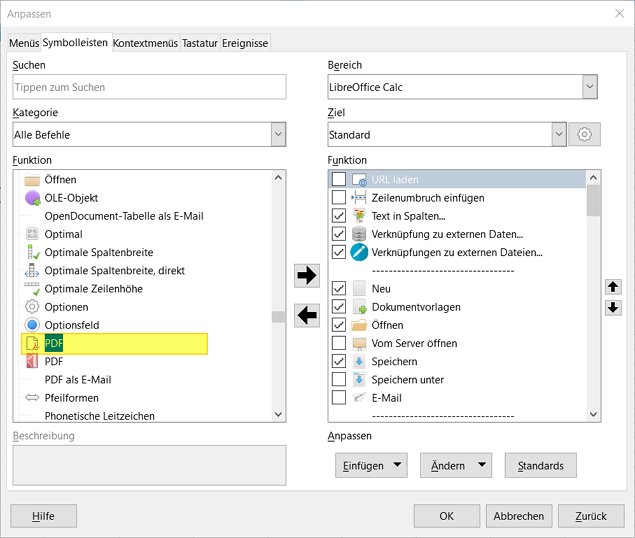Move entry down with the down arrow
Image resolution: width=635 pixels, height=538 pixels.
[x=613, y=307]
